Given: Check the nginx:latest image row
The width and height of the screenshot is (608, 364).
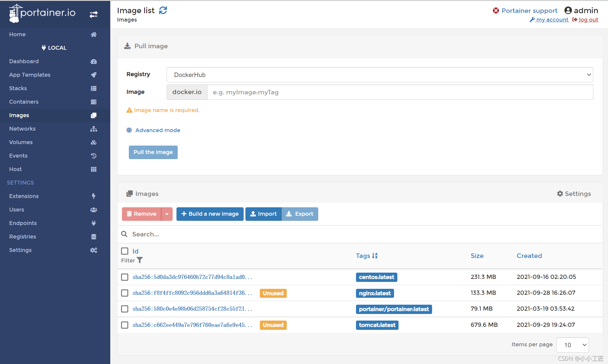Looking at the screenshot, I should tap(125, 293).
